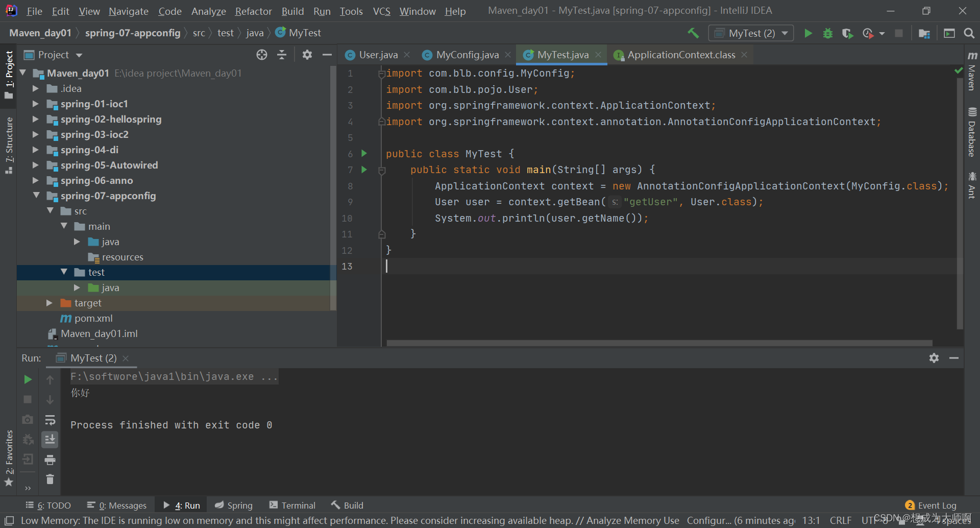Click the Search Everywhere magnifier icon
This screenshot has height=528, width=980.
[x=969, y=33]
